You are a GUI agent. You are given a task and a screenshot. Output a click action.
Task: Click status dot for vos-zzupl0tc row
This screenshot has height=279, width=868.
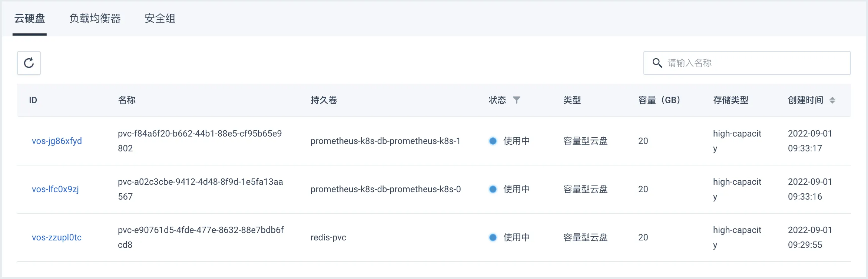click(x=493, y=237)
